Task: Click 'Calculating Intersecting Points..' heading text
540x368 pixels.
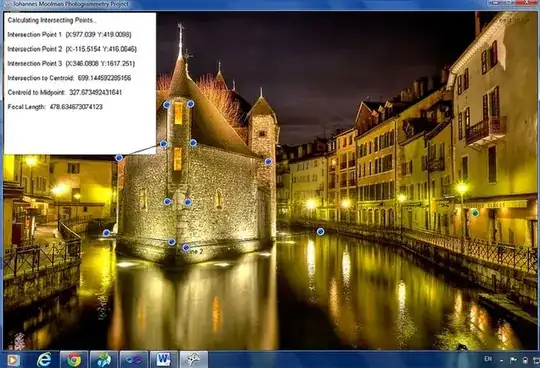Action: click(x=52, y=20)
